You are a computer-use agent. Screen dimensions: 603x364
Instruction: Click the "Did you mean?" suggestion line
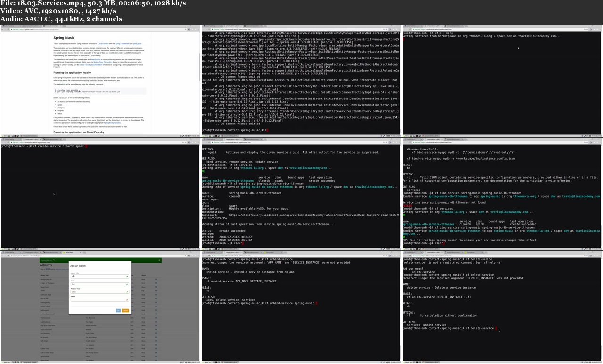coord(413,269)
